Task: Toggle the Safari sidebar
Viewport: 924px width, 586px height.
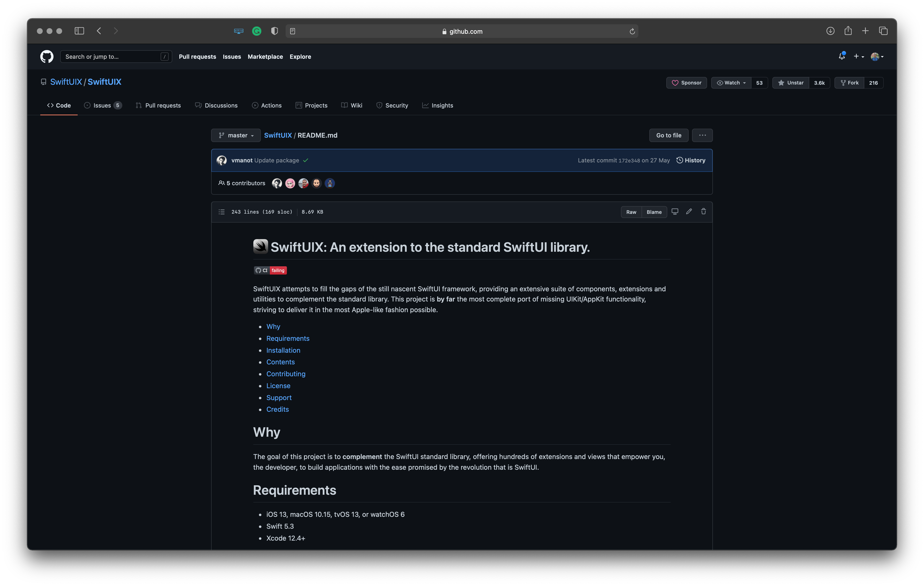Action: [79, 31]
